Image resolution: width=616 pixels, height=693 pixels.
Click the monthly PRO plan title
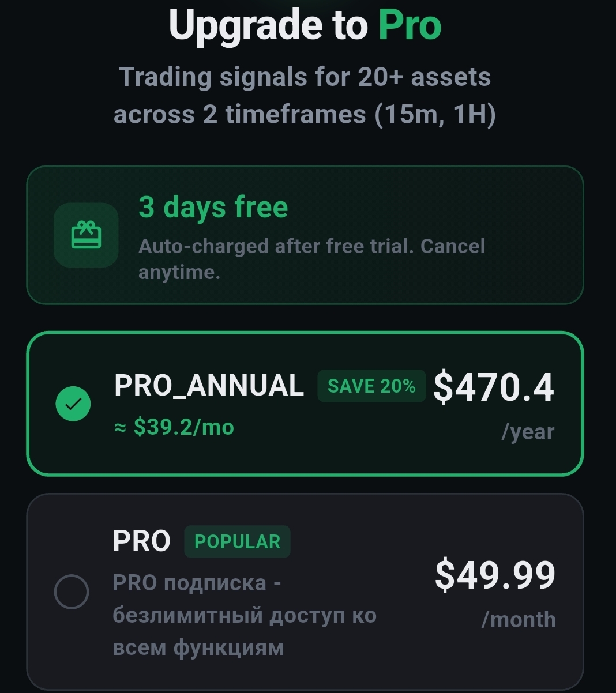pyautogui.click(x=142, y=541)
